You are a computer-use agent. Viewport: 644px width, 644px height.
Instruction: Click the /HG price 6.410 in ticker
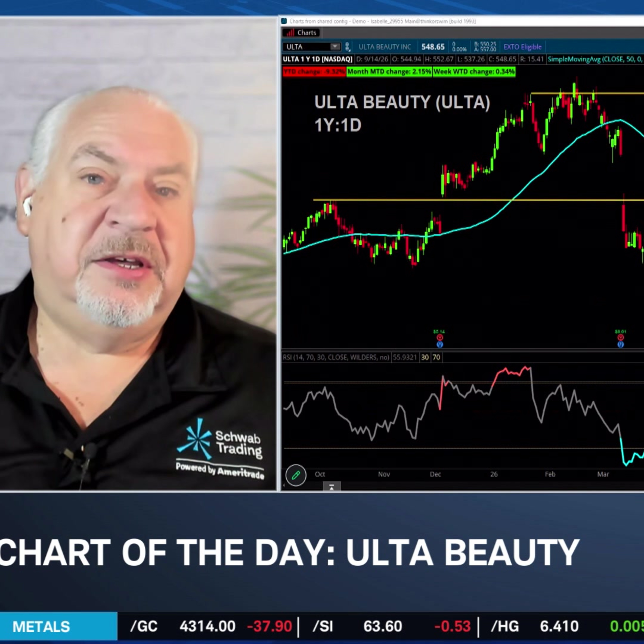(559, 627)
